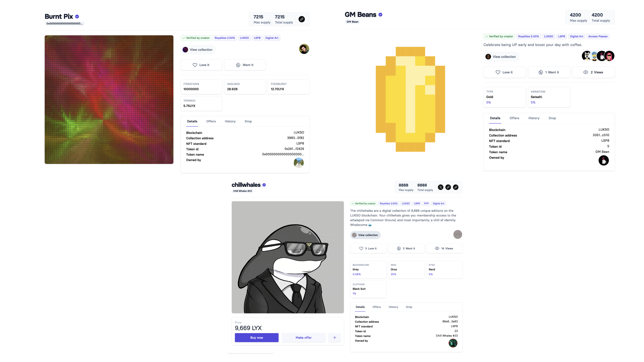
Task: Click the chillwhales NFT thumbnail image
Action: pyautogui.click(x=287, y=256)
